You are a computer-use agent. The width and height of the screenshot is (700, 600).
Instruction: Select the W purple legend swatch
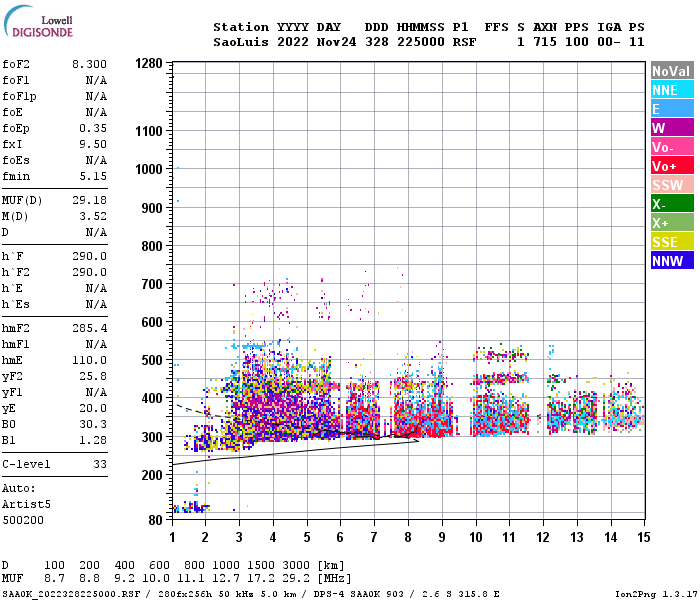coord(672,128)
